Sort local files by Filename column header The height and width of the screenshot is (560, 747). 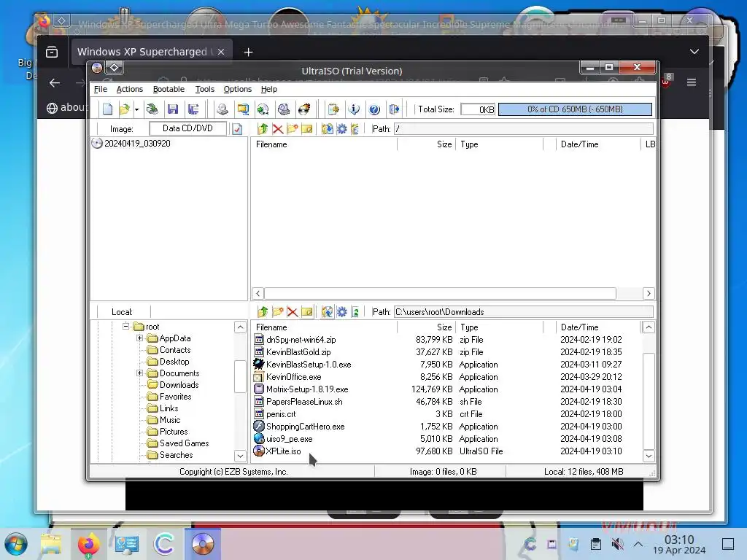(x=325, y=327)
